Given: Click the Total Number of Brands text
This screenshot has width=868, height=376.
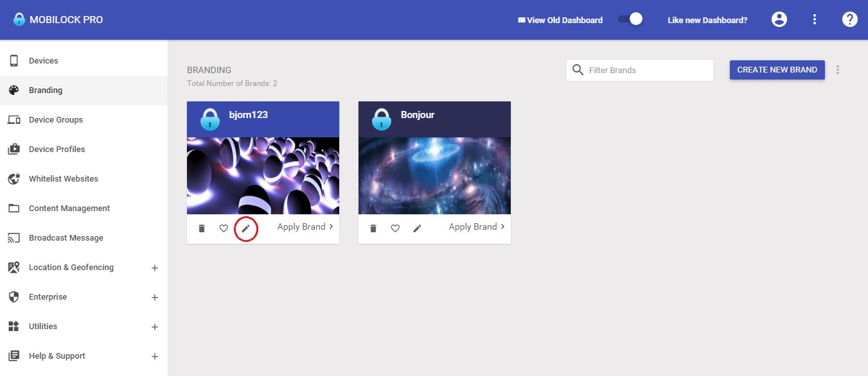Looking at the screenshot, I should [232, 84].
